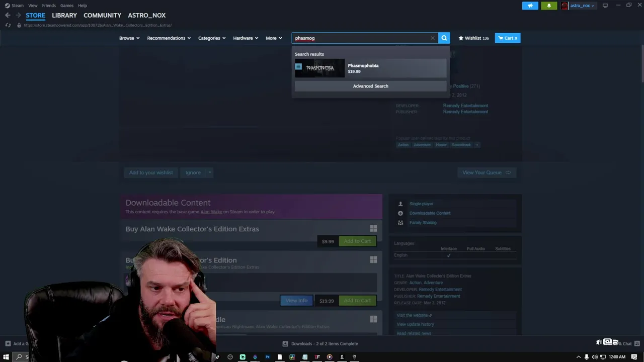Open the Games menu

coord(67,6)
